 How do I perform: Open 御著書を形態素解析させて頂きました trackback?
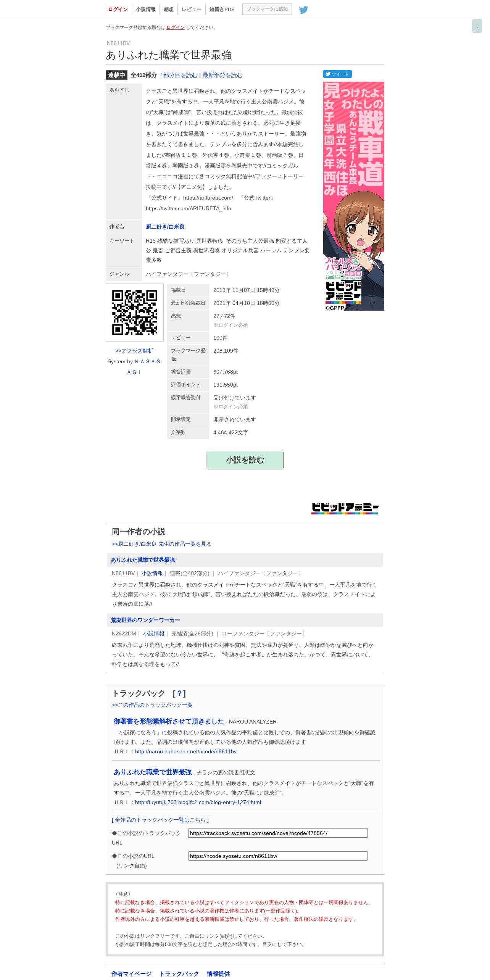click(x=169, y=721)
